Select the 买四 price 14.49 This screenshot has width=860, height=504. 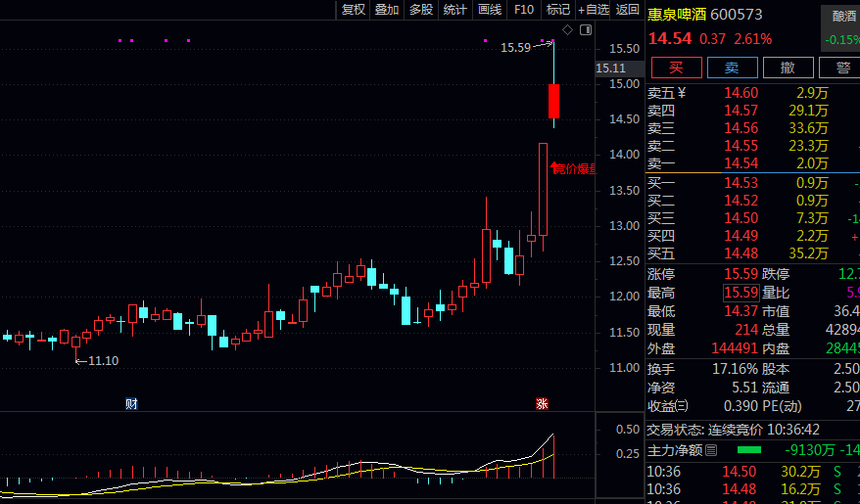[741, 236]
